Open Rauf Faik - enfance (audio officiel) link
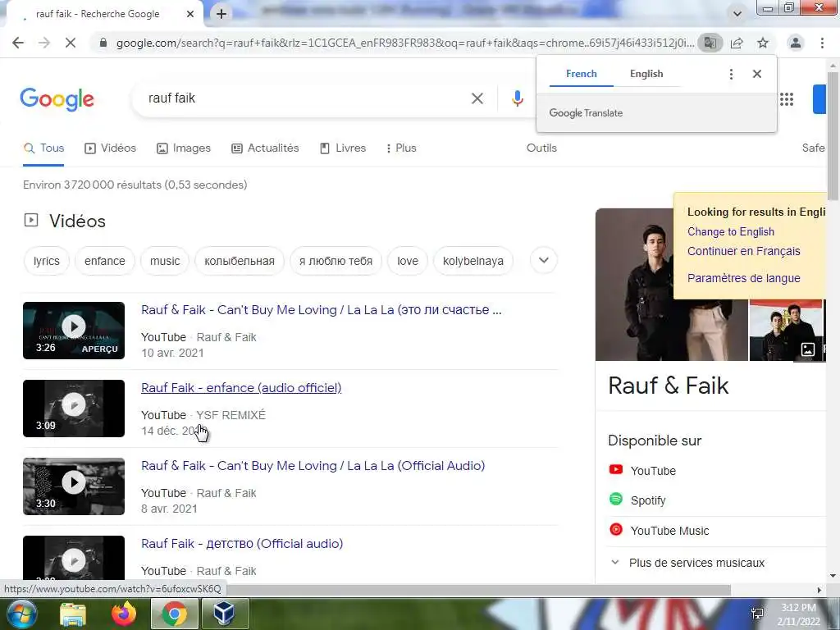Viewport: 840px width, 630px height. pyautogui.click(x=241, y=388)
